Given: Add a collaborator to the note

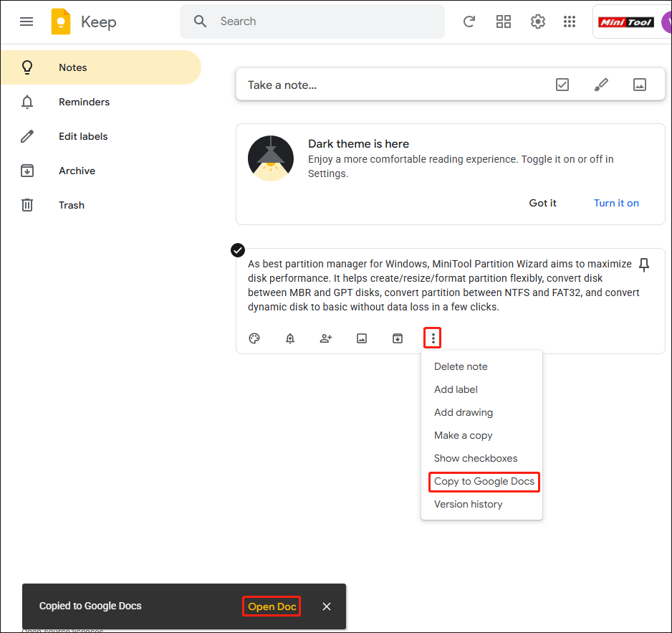Looking at the screenshot, I should click(x=326, y=338).
